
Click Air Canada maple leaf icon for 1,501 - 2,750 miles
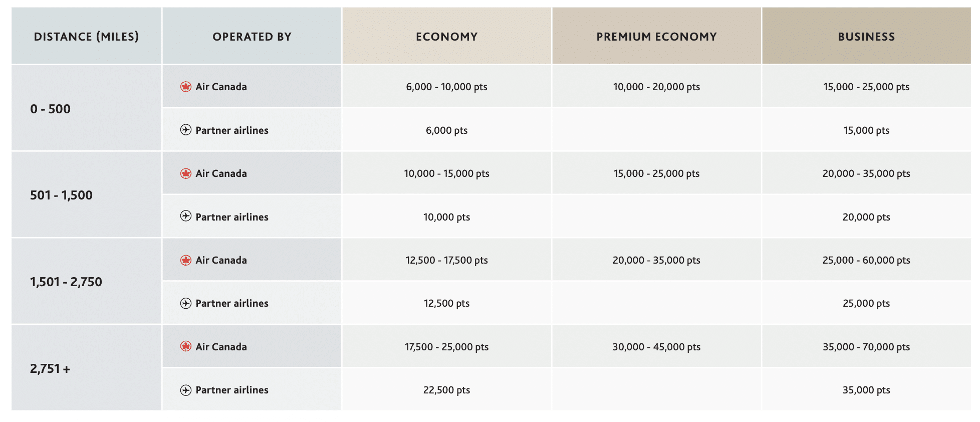tap(186, 260)
